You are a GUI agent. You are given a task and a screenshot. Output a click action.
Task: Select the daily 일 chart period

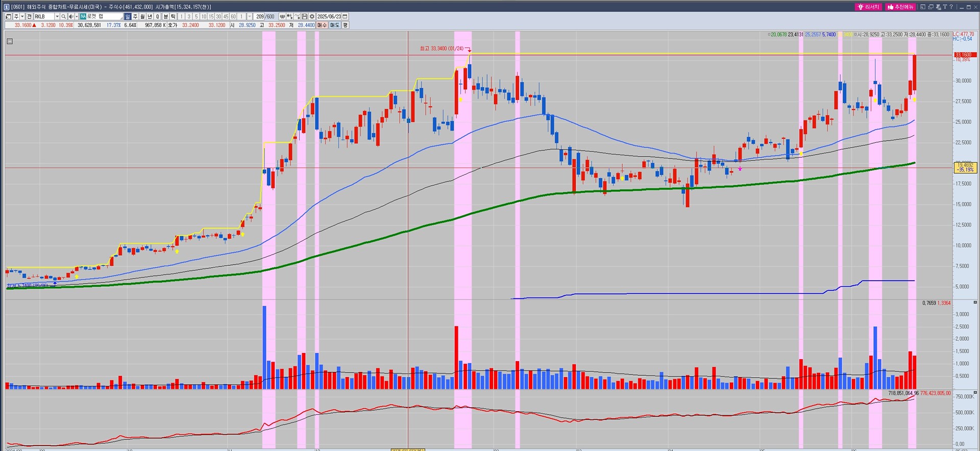128,16
